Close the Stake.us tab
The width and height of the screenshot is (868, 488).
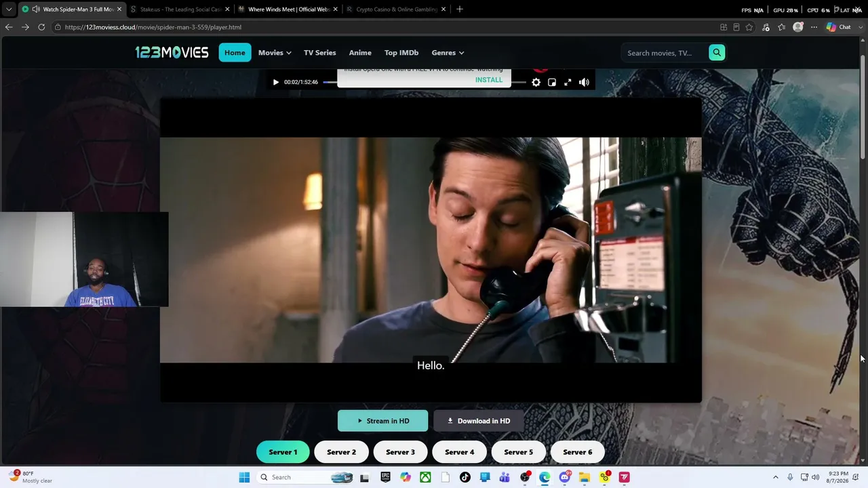pyautogui.click(x=227, y=9)
